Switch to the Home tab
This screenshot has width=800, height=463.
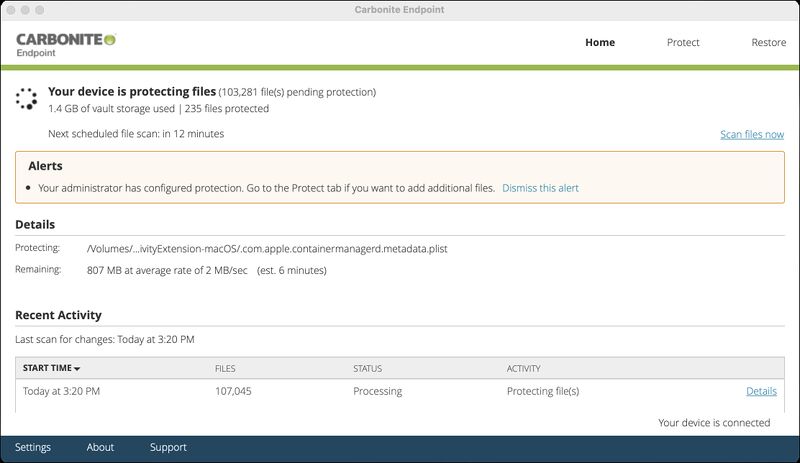coord(600,43)
